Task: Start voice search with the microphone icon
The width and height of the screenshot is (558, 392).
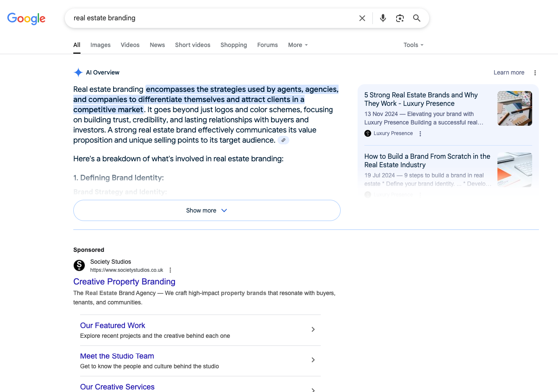Action: pyautogui.click(x=383, y=18)
